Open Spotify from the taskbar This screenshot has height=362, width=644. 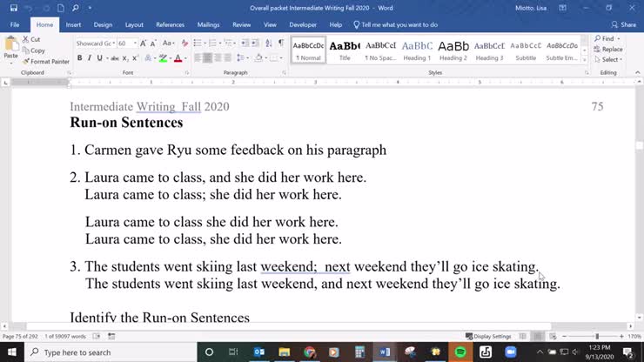point(460,352)
